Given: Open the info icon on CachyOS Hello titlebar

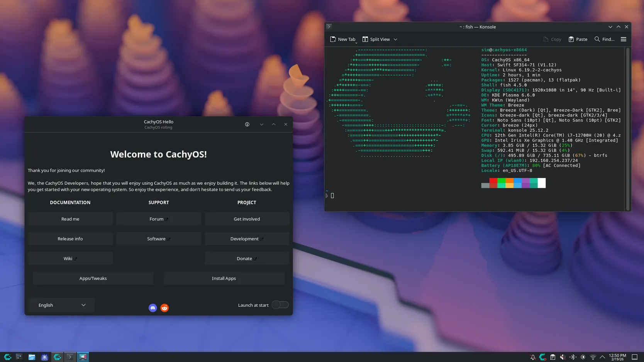Looking at the screenshot, I should 247,124.
